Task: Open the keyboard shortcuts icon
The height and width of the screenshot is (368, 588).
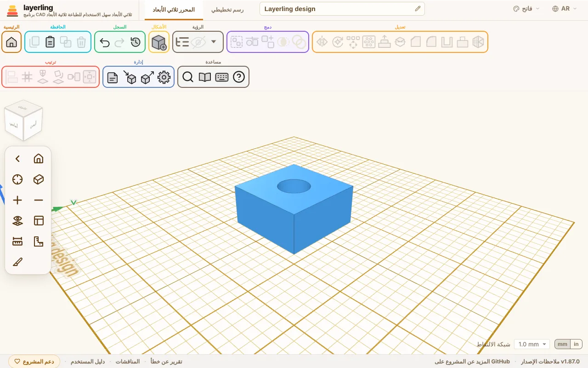Action: point(222,77)
